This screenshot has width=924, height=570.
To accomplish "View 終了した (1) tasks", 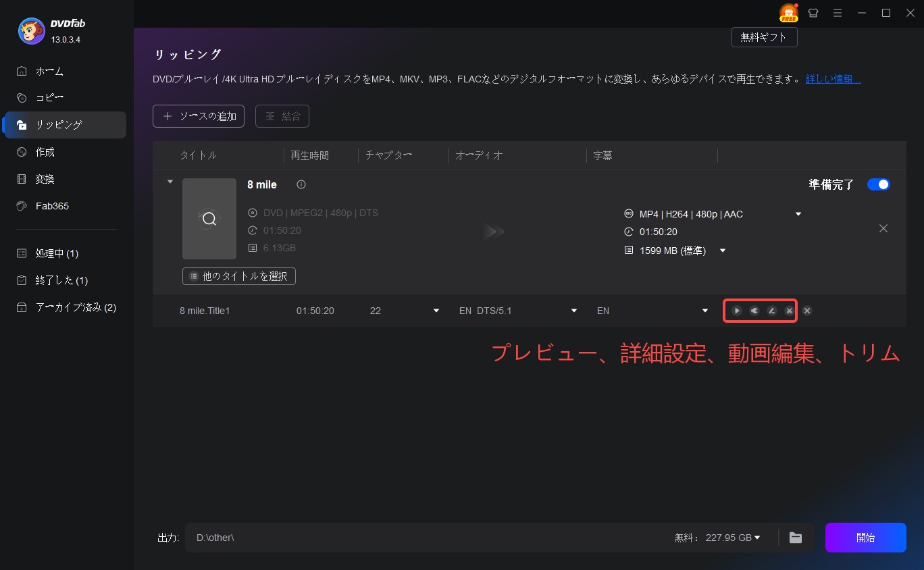I will (x=64, y=280).
